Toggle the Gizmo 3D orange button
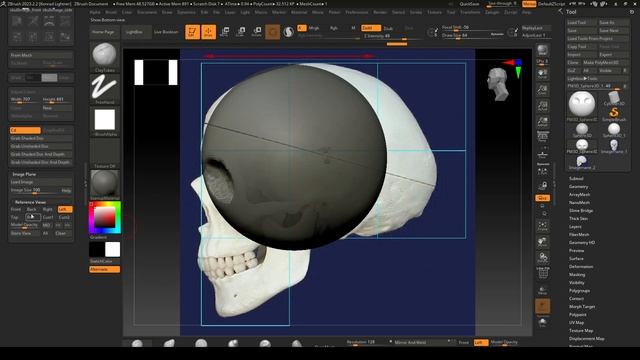The width and height of the screenshot is (640, 360). (273, 32)
